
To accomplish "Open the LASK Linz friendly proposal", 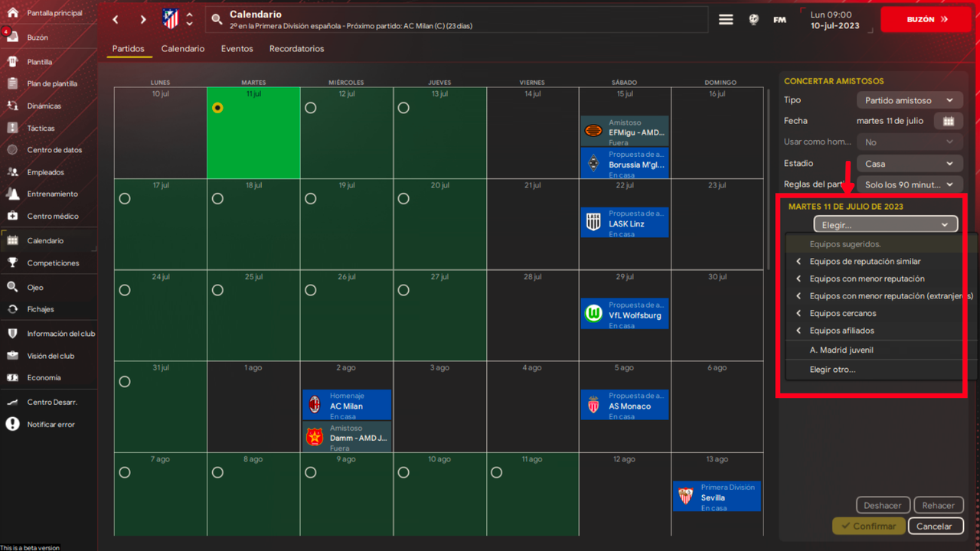I will click(624, 223).
